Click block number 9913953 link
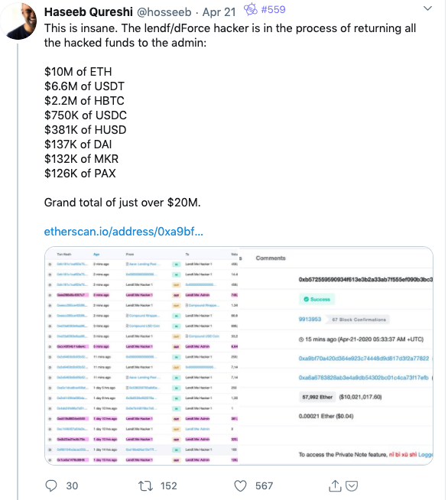This screenshot has width=448, height=500. coord(310,320)
